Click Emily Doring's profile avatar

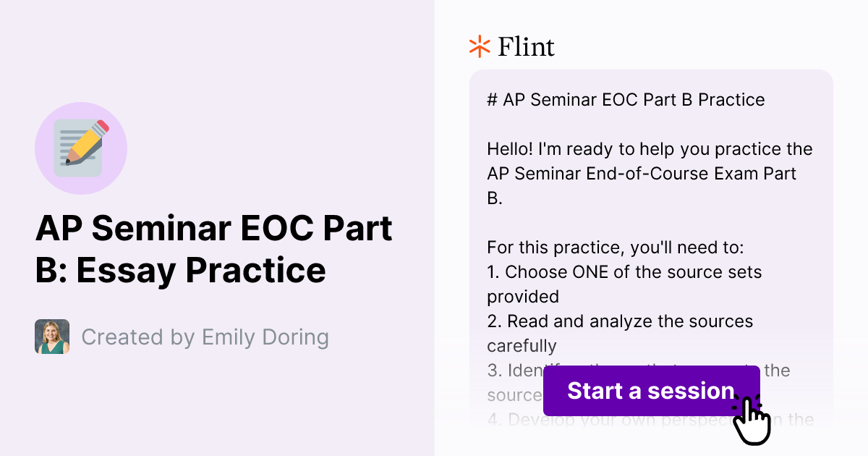point(51,336)
